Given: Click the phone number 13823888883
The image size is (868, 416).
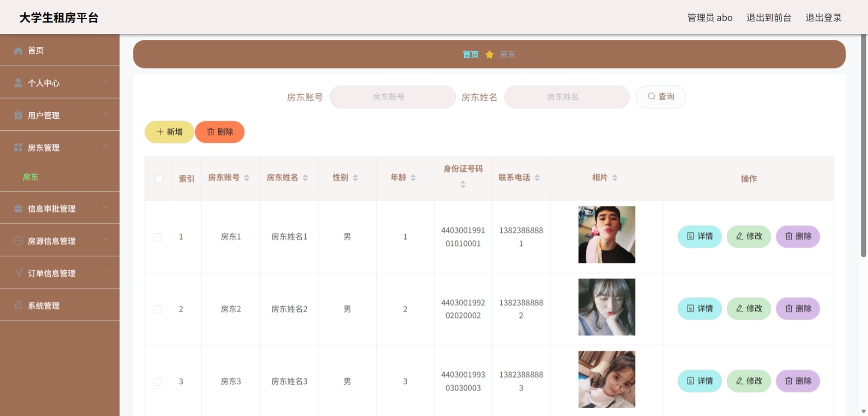Looking at the screenshot, I should pyautogui.click(x=521, y=381).
